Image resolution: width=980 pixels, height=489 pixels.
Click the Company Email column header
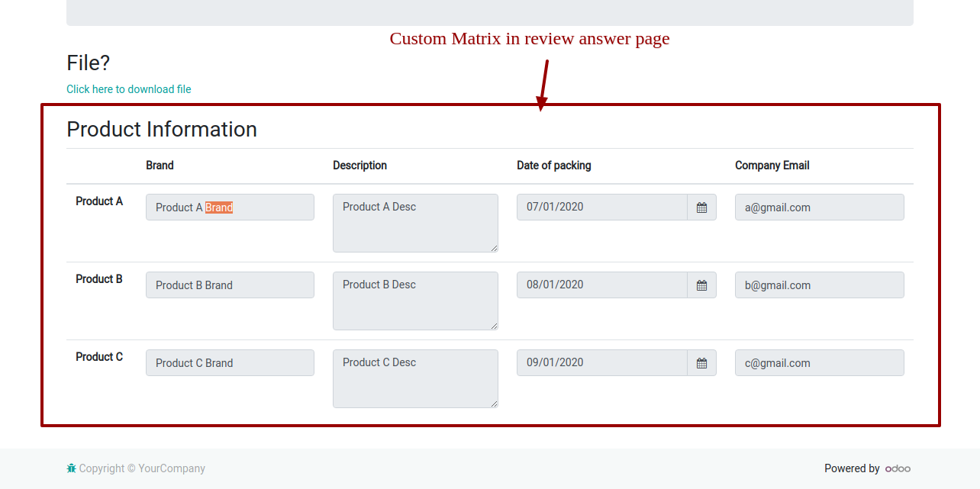pyautogui.click(x=772, y=166)
